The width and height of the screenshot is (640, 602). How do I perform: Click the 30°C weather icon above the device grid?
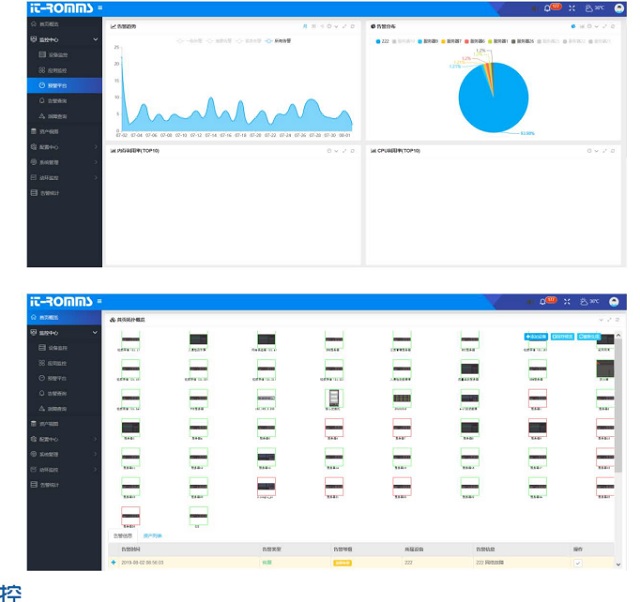584,302
